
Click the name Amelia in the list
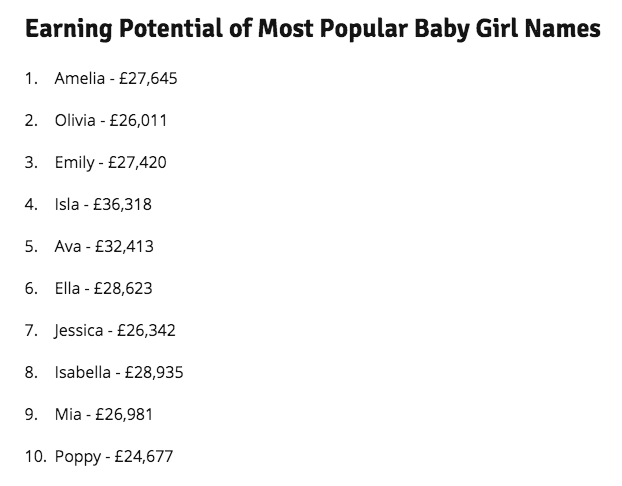[x=81, y=78]
